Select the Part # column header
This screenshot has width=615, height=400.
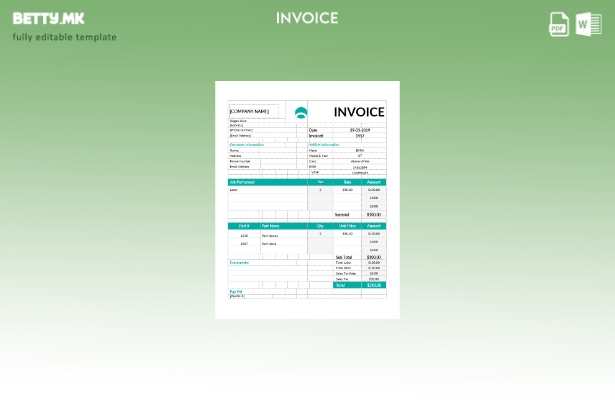pyautogui.click(x=243, y=226)
